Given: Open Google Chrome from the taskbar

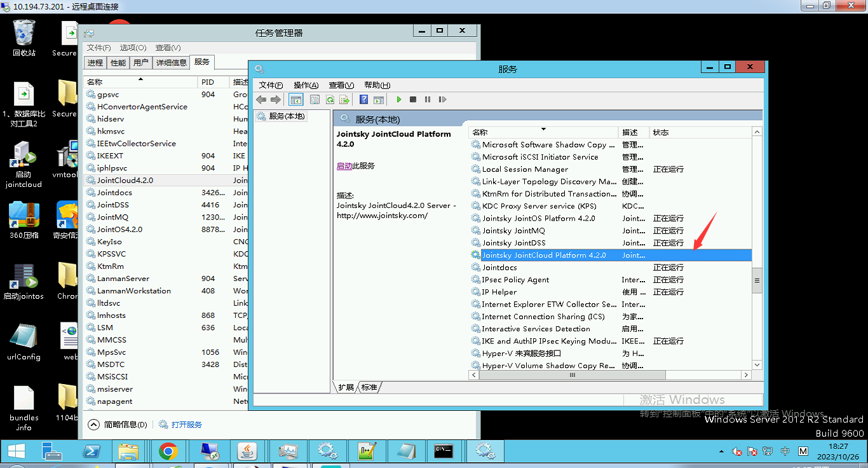Looking at the screenshot, I should click(168, 451).
